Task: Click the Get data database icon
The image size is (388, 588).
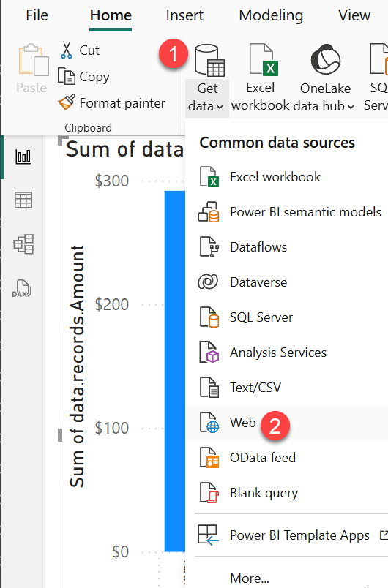Action: pos(209,60)
